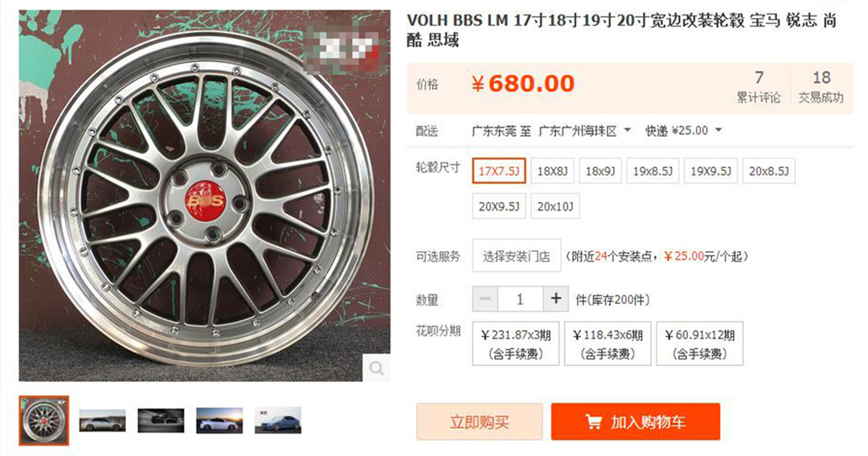Screen dimensions: 868x456
Task: Choose the ¥118.43x6期 installment plan
Action: (x=608, y=343)
